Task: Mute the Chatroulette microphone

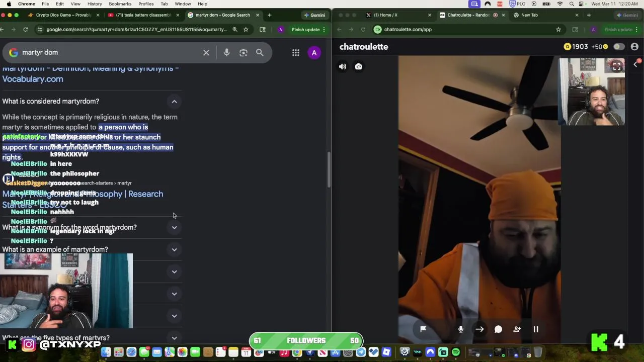Action: tap(461, 329)
